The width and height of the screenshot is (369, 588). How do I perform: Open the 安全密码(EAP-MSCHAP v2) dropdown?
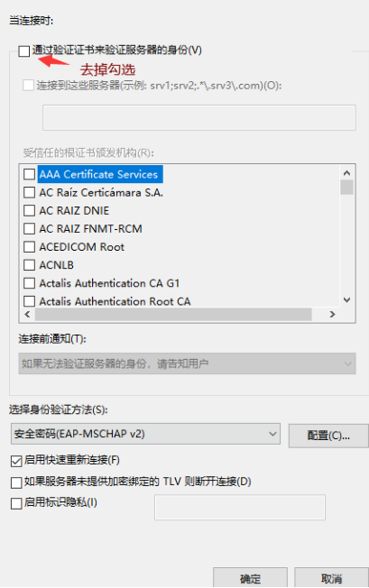pos(145,434)
